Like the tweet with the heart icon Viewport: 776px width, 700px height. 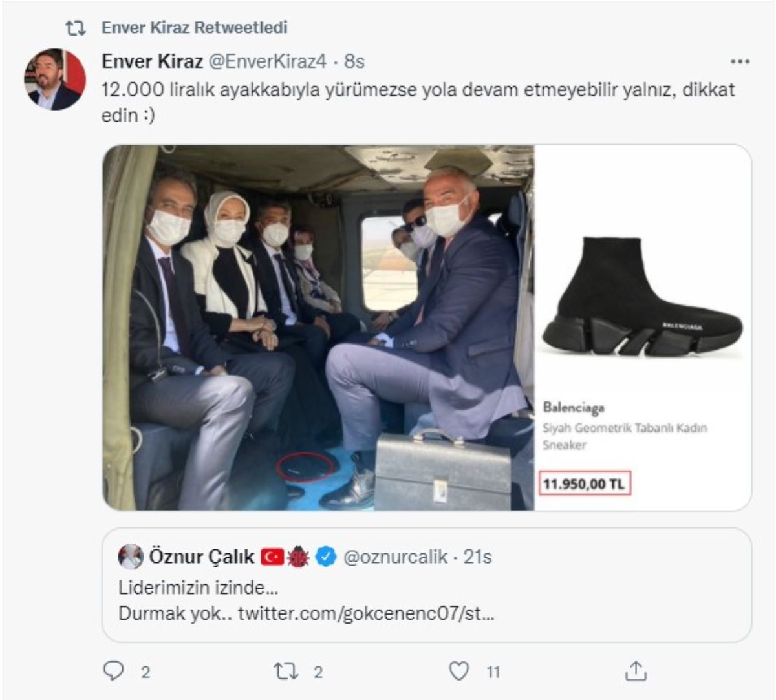point(458,672)
